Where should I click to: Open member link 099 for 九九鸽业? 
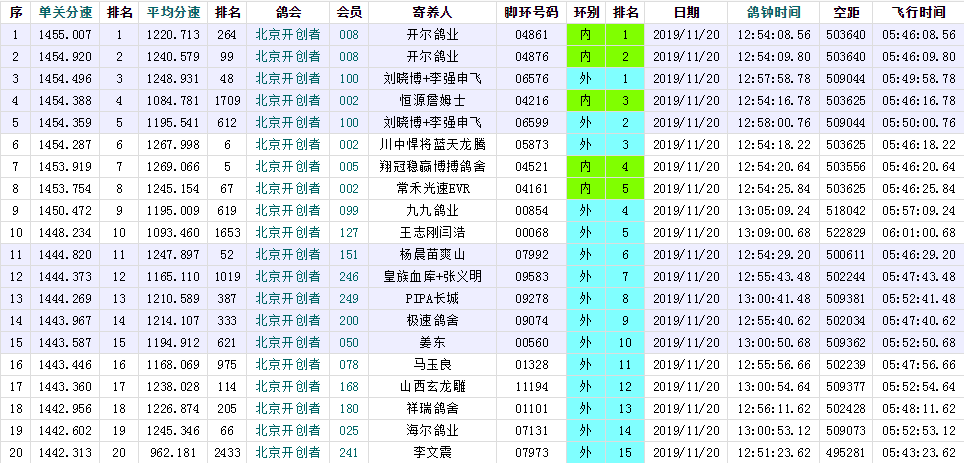(x=349, y=211)
